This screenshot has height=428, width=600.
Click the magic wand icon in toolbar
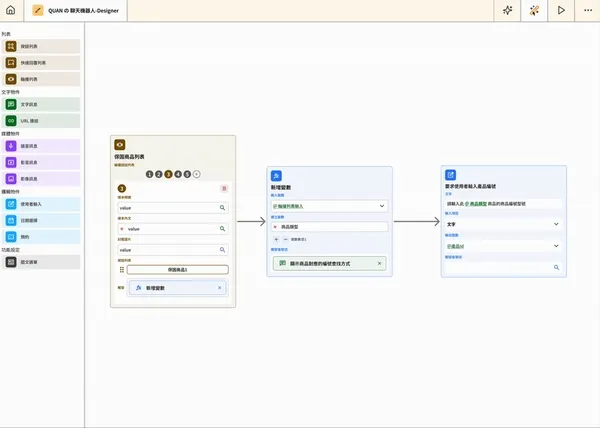[535, 10]
